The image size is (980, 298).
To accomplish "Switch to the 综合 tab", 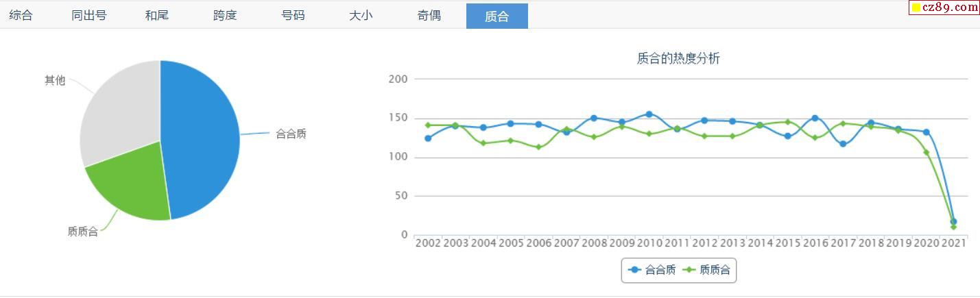I will 21,16.
